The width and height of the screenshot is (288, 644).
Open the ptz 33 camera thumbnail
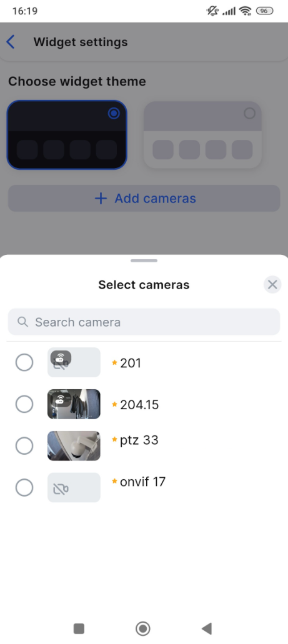click(x=74, y=445)
